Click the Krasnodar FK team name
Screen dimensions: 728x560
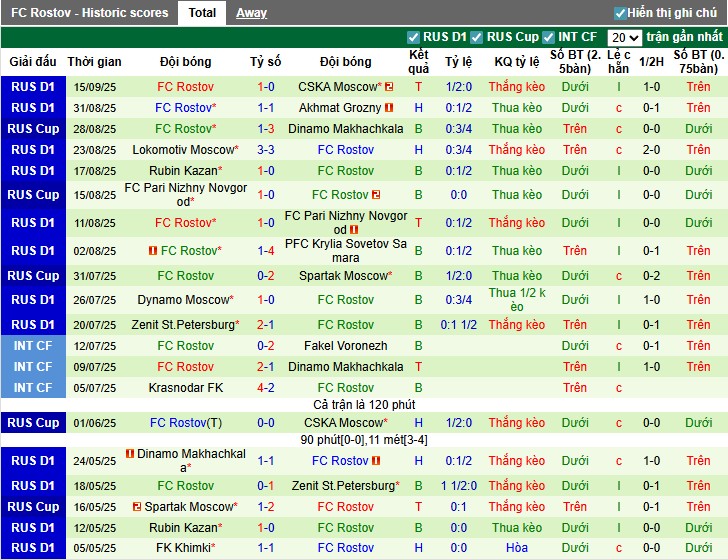click(x=185, y=388)
